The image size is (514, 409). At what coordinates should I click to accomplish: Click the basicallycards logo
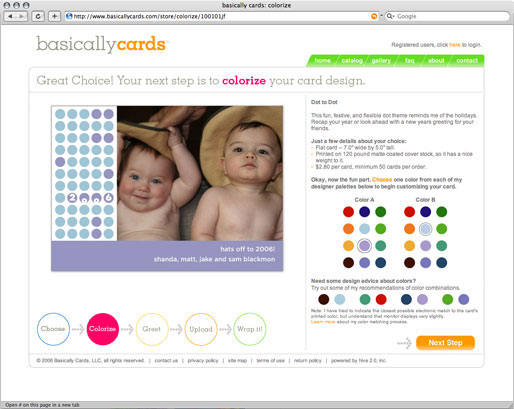[x=101, y=44]
